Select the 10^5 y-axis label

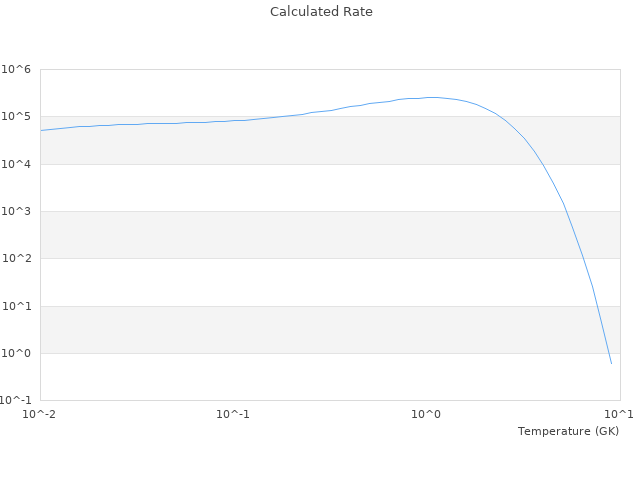coord(16,117)
